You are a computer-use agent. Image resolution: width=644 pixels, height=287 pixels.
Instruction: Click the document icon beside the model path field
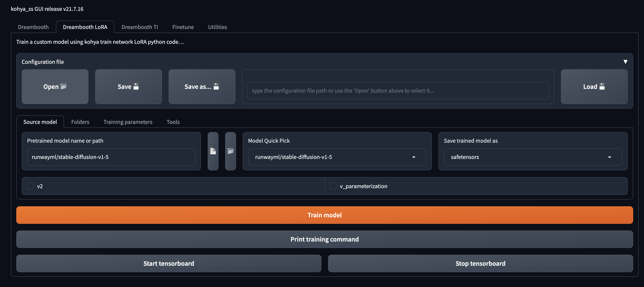coord(213,151)
